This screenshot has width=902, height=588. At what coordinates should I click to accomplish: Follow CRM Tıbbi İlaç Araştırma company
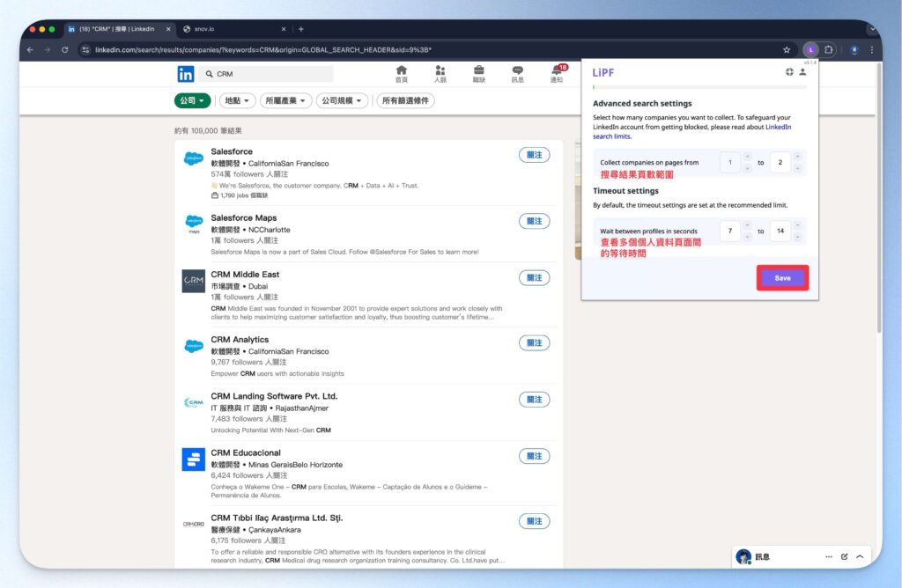click(x=535, y=521)
